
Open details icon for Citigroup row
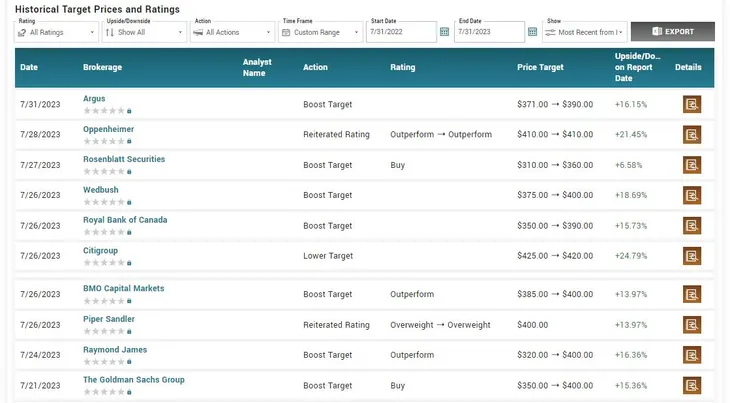(692, 256)
